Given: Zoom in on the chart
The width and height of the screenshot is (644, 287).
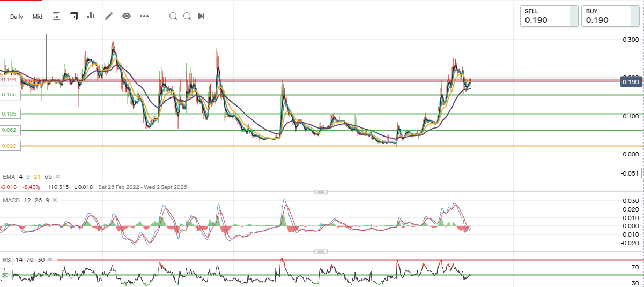Looking at the screenshot, I should [x=187, y=16].
